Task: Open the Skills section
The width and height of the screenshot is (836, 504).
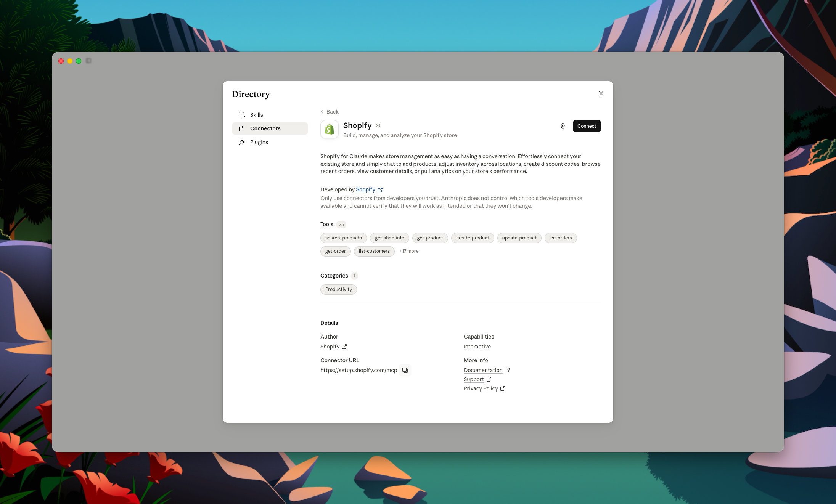Action: click(x=270, y=115)
